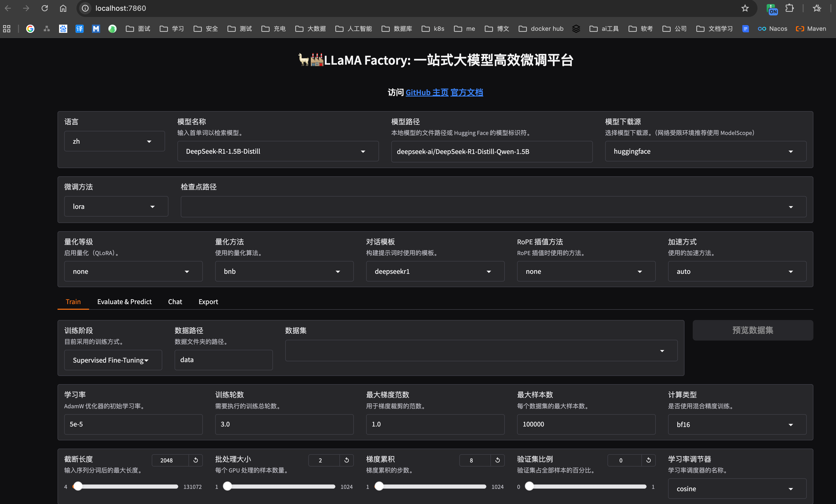Switch to the Export tab
836x504 pixels.
[x=208, y=302]
